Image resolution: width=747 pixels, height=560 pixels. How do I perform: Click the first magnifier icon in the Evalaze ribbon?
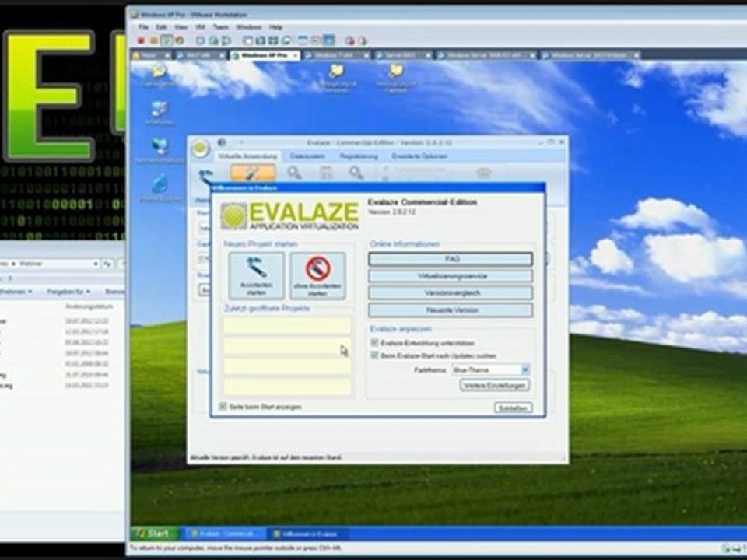294,173
